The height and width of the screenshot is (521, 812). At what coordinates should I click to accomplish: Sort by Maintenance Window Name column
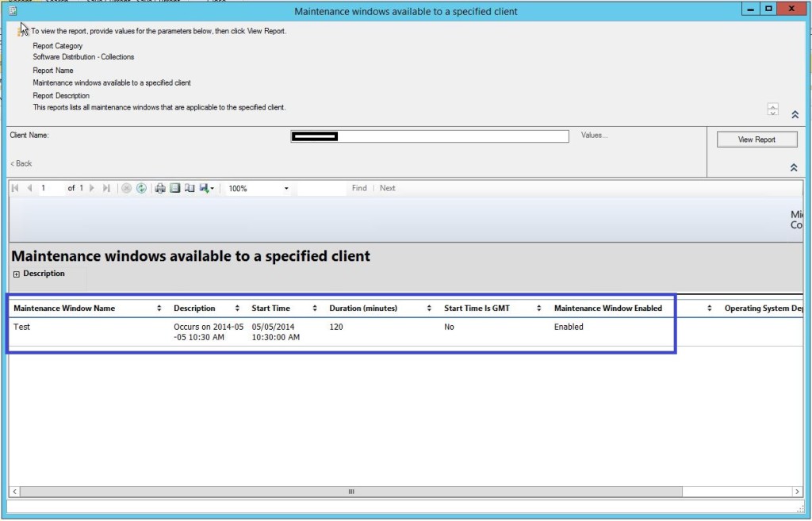click(x=159, y=308)
